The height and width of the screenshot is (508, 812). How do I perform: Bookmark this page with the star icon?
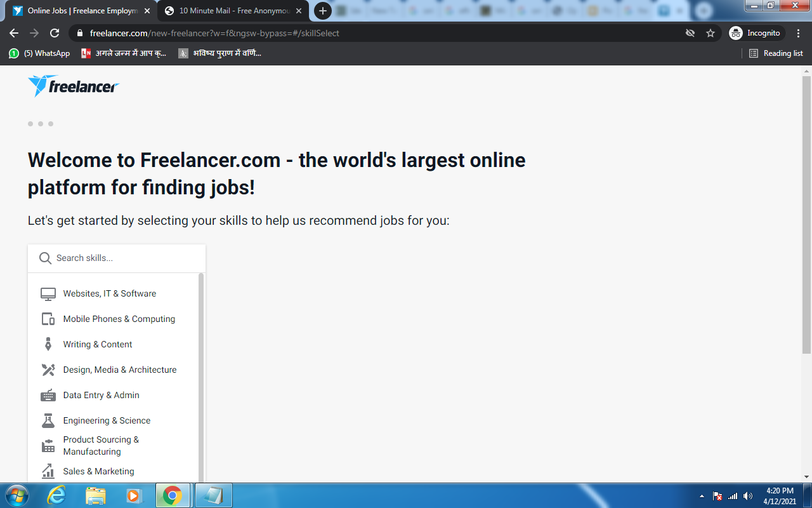point(710,33)
